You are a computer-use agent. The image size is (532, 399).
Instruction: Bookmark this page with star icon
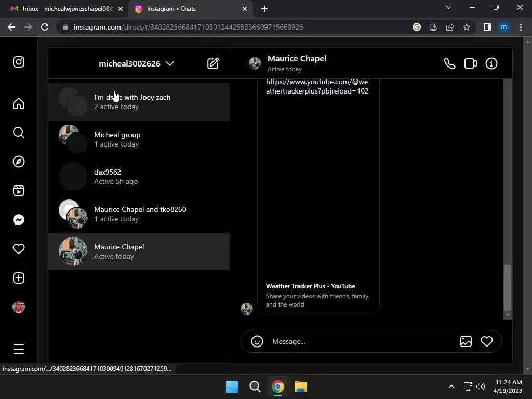click(467, 27)
